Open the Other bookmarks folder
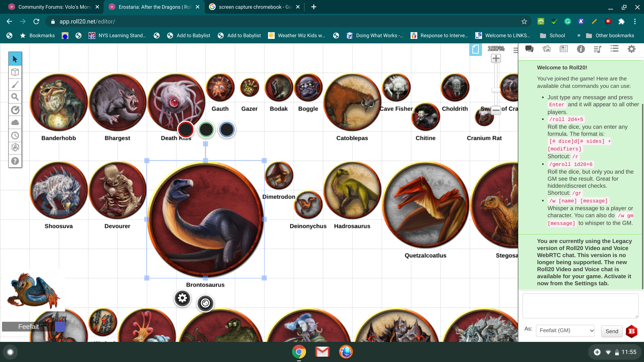Viewport: 644px width, 362px height. tap(610, 36)
